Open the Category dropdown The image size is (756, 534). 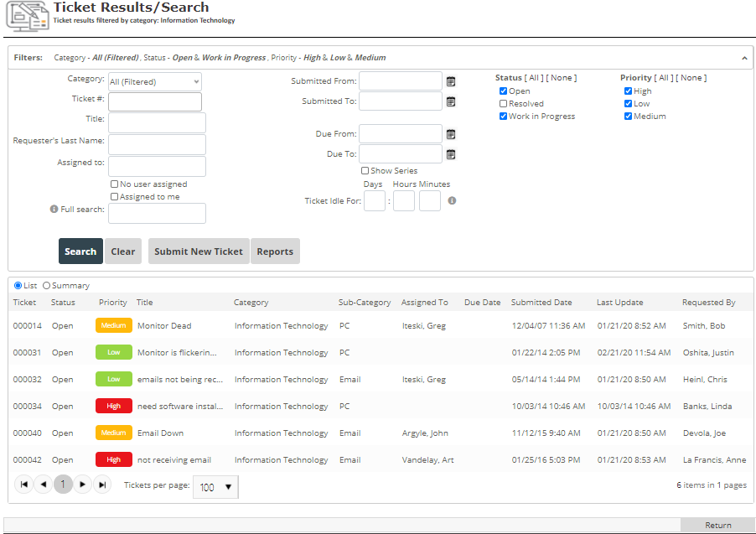[155, 81]
